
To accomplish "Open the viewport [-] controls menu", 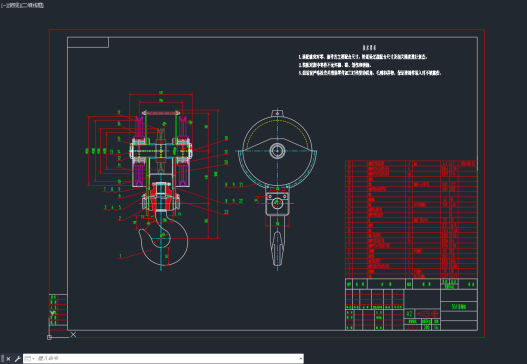I will point(3,5).
